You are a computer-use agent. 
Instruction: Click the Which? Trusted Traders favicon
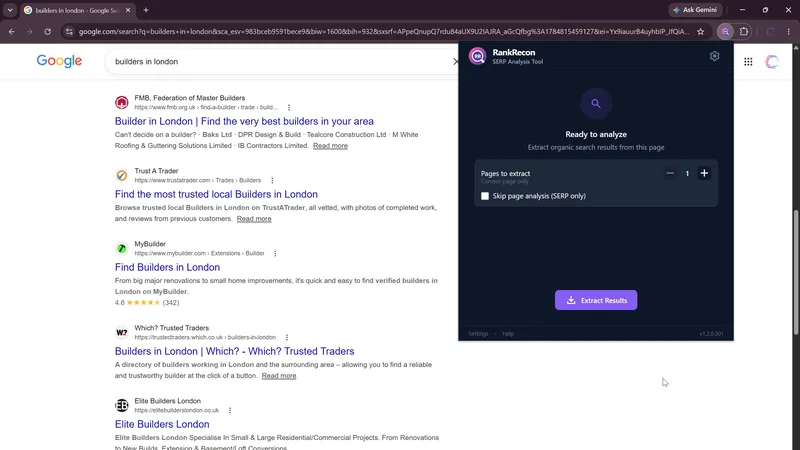(x=121, y=333)
